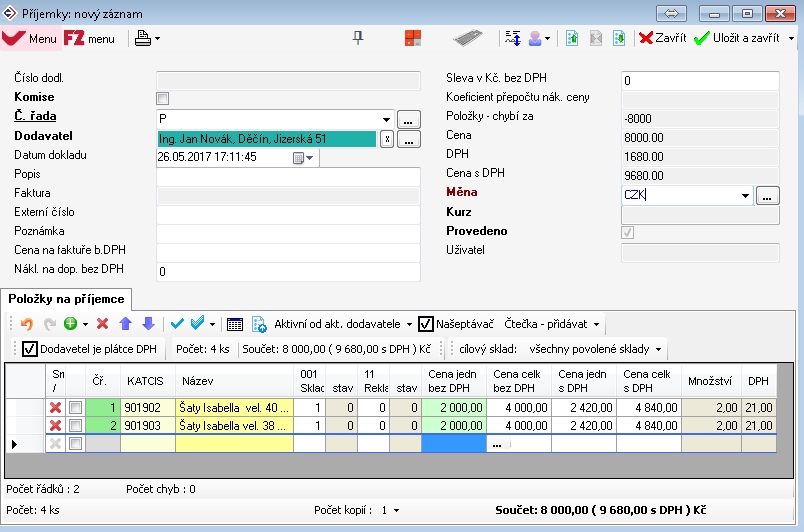Open Aktivní od akt. dodavatele dropdown
804x532 pixels.
[343, 324]
